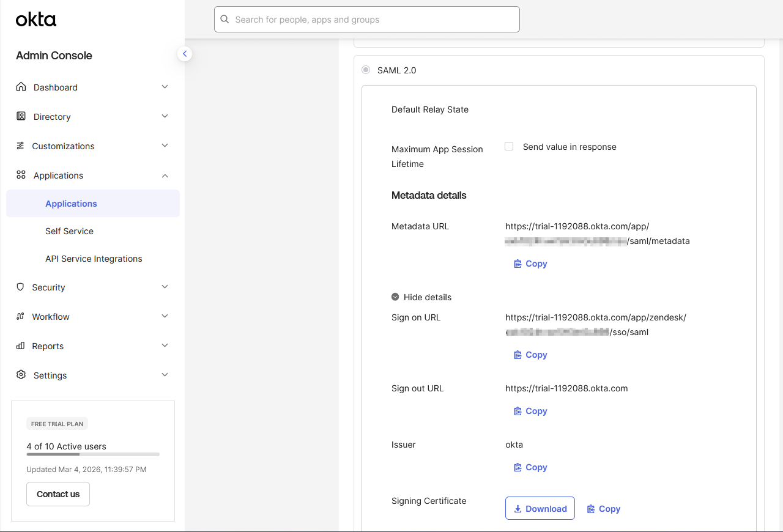
Task: Click the Okta logo
Action: point(36,20)
